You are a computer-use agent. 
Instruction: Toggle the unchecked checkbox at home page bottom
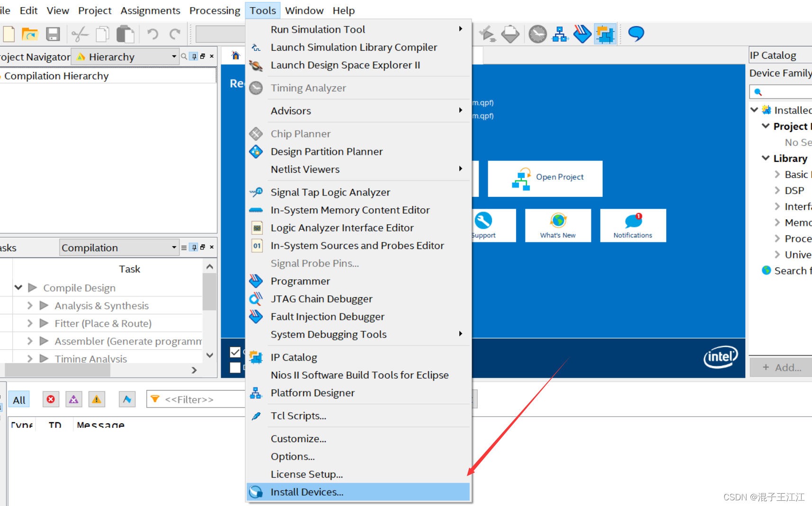(235, 367)
